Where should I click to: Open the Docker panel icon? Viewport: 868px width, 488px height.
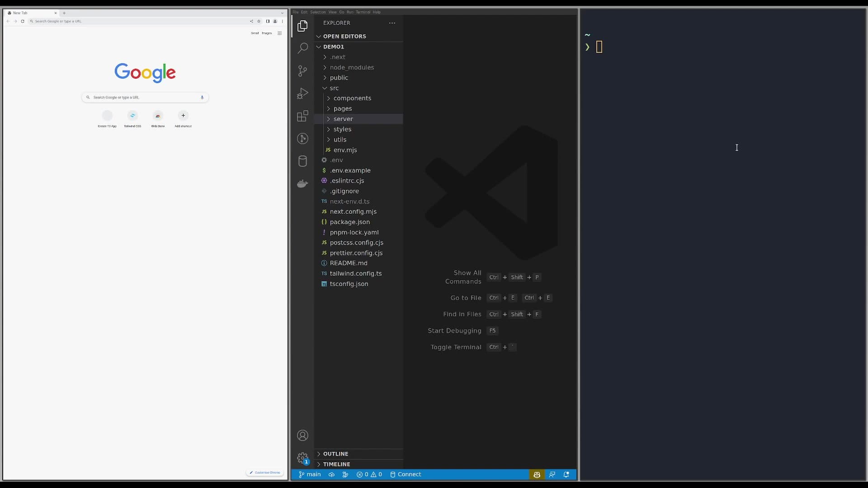[x=302, y=183]
